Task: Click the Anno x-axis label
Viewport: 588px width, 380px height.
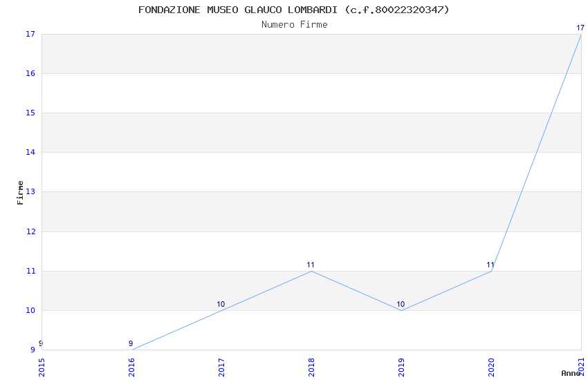Action: pos(571,373)
